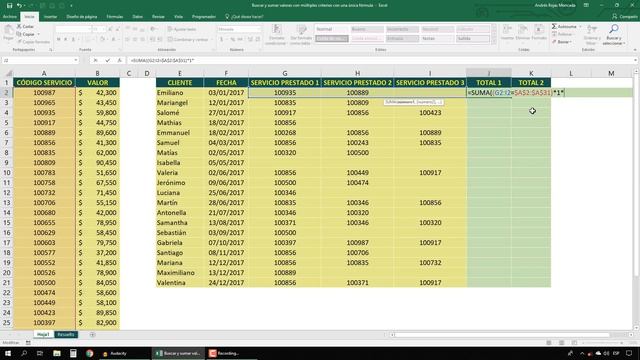Viewport: 640px width, 360px height.
Task: Switch to the Diseño de página tab
Action: click(x=82, y=17)
